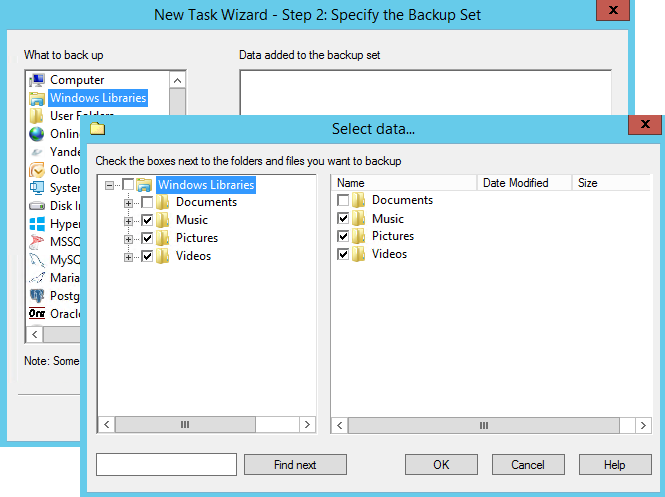
Task: Click the left arrow of file list scrollbar
Action: pos(340,425)
